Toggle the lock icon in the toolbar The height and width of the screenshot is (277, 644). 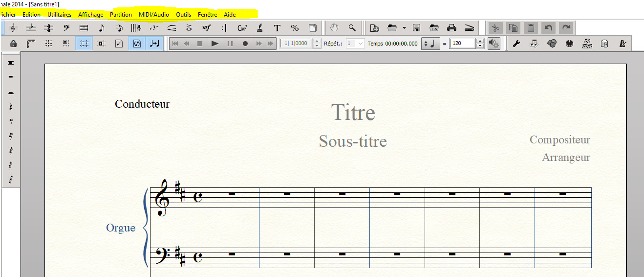[14, 44]
